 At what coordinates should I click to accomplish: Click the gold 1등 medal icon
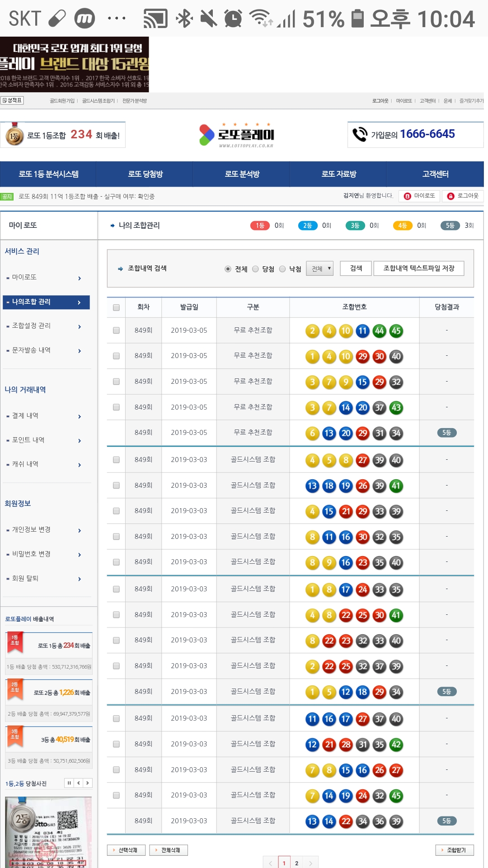14,135
